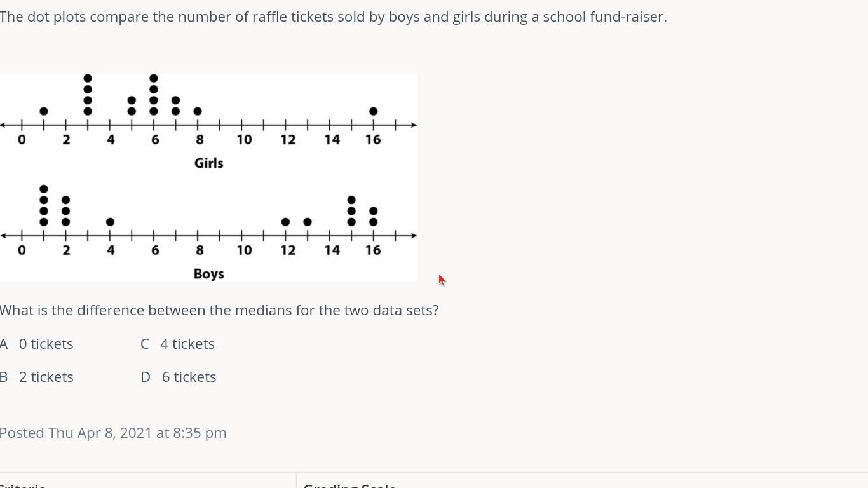Select answer option "0 tickets"
The image size is (868, 488).
coord(46,344)
